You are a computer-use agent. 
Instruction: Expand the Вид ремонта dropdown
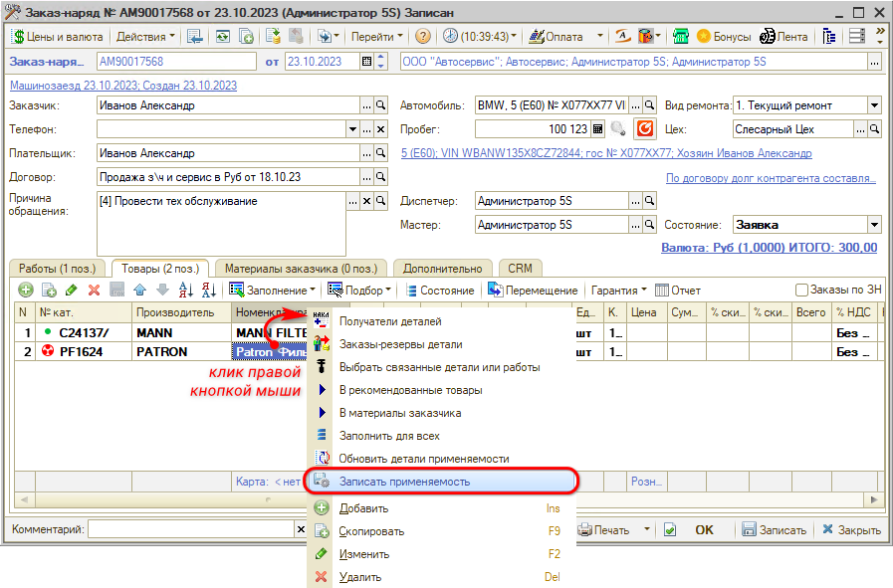(875, 105)
